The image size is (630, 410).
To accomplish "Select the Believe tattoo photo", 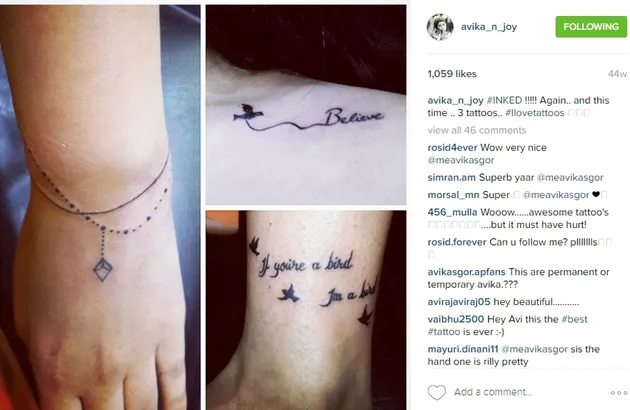I will tap(306, 105).
